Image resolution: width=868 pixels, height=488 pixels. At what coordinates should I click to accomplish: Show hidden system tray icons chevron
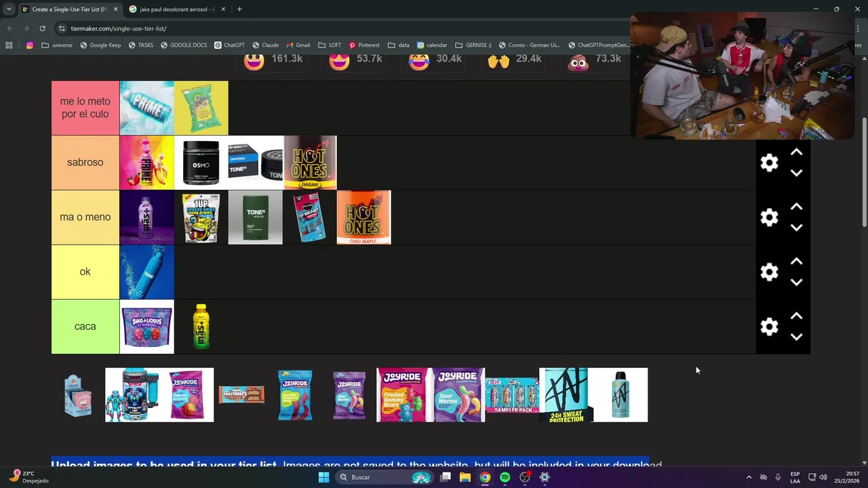coord(749,477)
